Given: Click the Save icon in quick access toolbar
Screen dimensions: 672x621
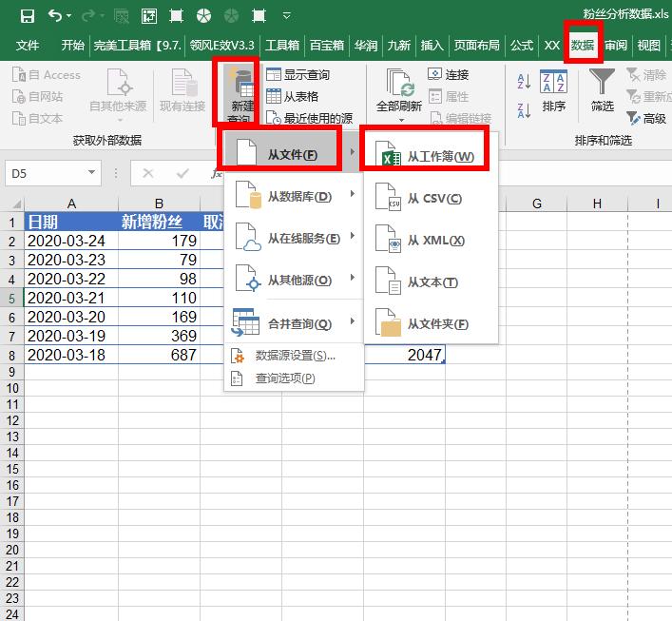Looking at the screenshot, I should 28,16.
